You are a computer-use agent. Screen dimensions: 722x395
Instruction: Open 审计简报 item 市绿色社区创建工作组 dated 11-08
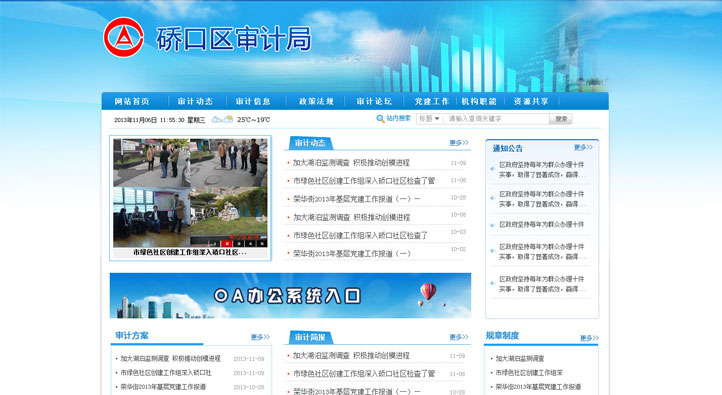click(364, 373)
